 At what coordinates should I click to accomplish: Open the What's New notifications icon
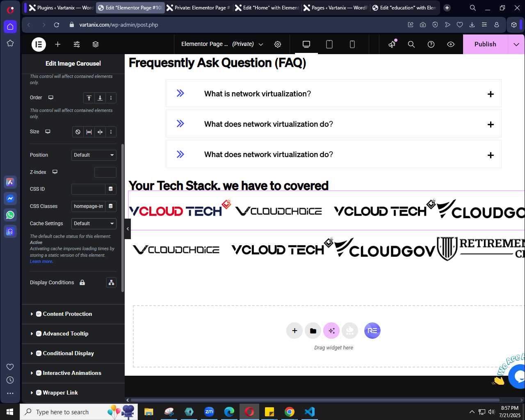[393, 44]
